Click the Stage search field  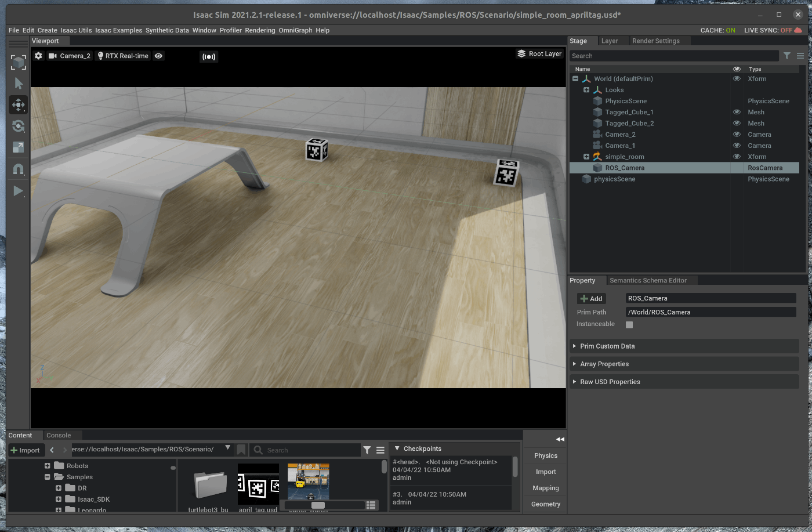[x=674, y=56]
